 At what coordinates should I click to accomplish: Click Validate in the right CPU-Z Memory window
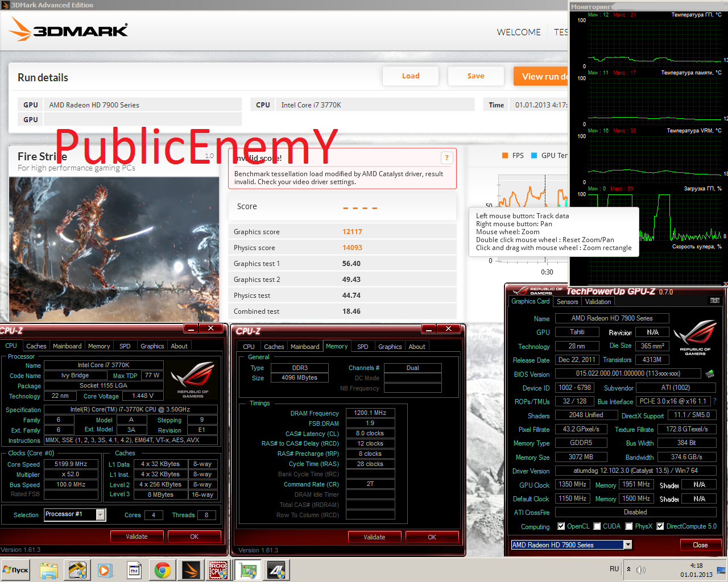(374, 537)
